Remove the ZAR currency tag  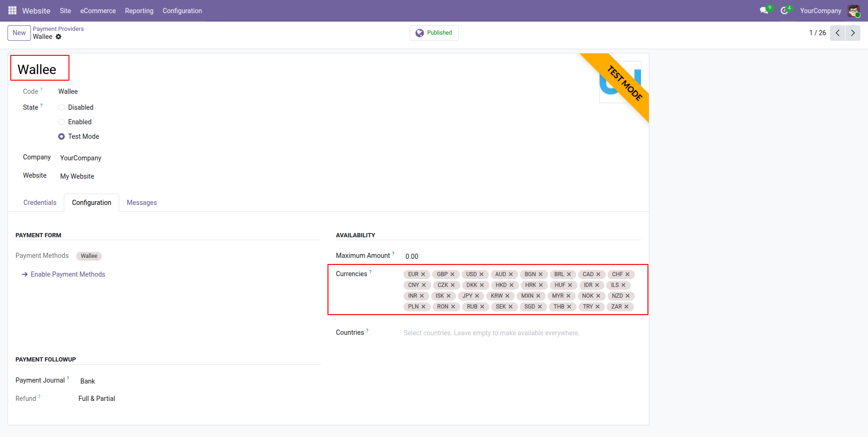[626, 307]
